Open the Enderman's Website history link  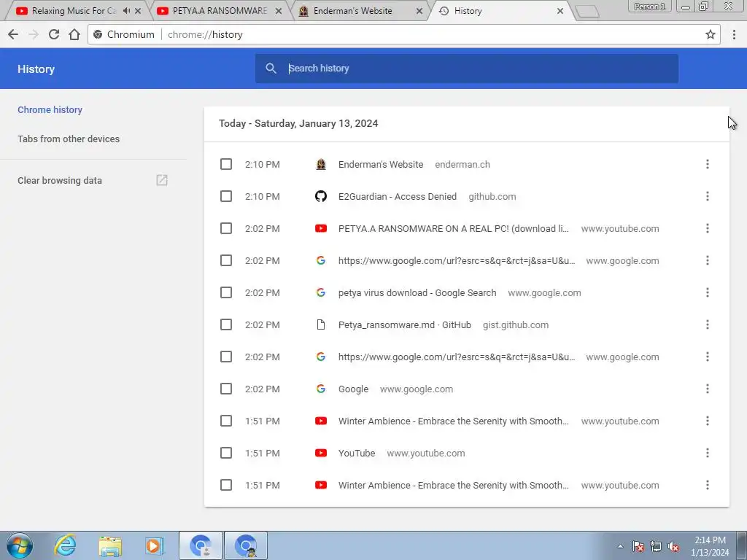[381, 164]
